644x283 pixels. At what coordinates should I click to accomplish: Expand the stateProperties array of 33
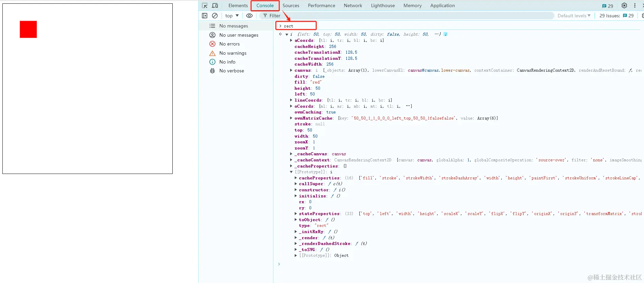[296, 214]
